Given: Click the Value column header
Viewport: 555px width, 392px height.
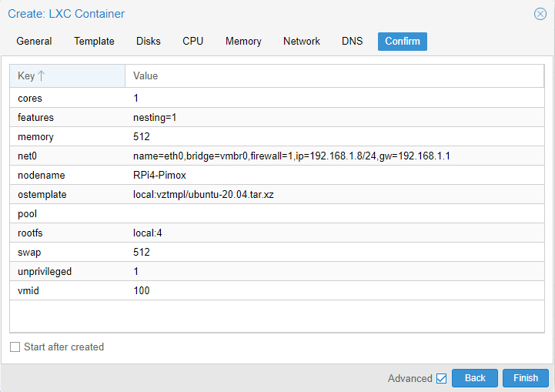Looking at the screenshot, I should 335,75.
